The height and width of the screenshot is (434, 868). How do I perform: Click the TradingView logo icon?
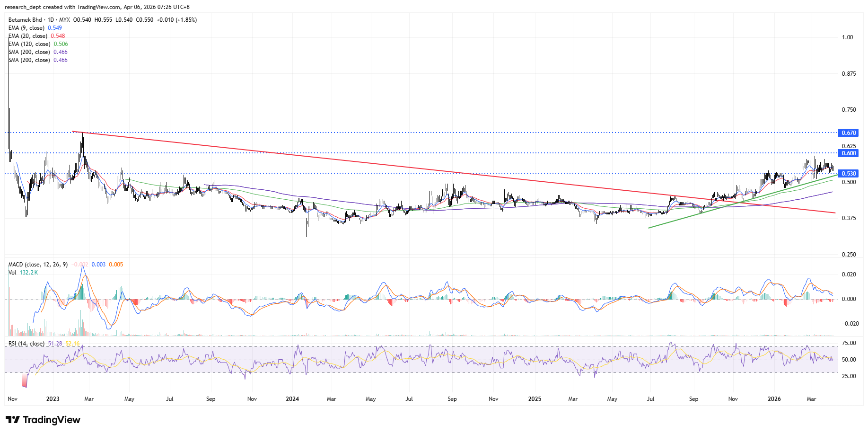(12, 420)
